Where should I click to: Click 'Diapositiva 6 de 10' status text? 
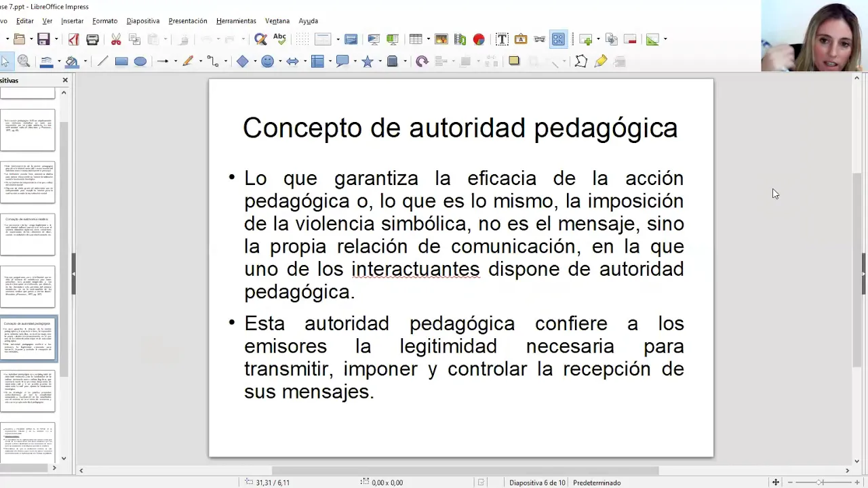[537, 483]
